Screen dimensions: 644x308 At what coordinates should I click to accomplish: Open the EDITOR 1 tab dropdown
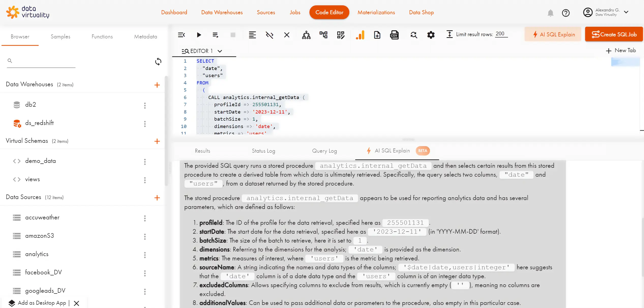[x=220, y=51]
